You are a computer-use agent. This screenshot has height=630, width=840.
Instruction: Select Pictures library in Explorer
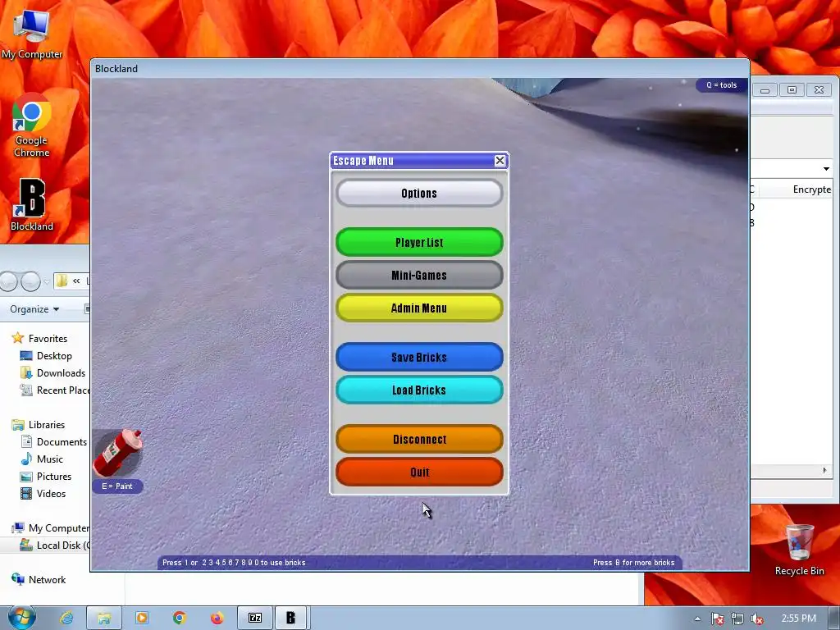[x=53, y=477]
